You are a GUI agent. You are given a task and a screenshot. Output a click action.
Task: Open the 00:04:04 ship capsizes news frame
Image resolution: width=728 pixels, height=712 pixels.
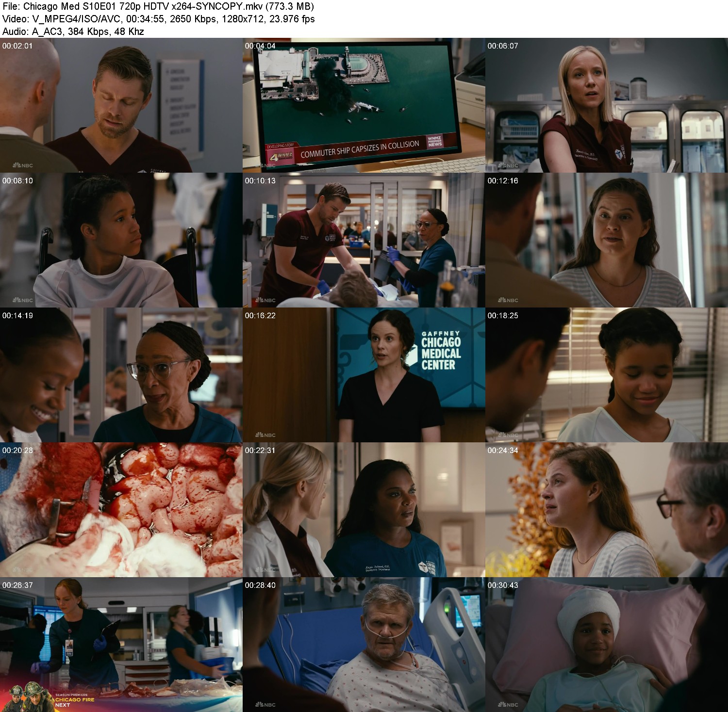tap(364, 105)
